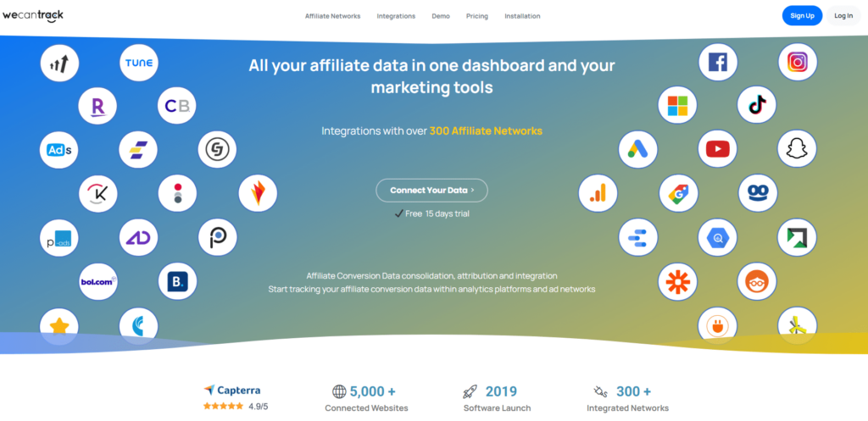Click the 'Affiliate Conversion Data consolidation' sentence
Viewport: 868px width, 421px height.
coord(431,275)
